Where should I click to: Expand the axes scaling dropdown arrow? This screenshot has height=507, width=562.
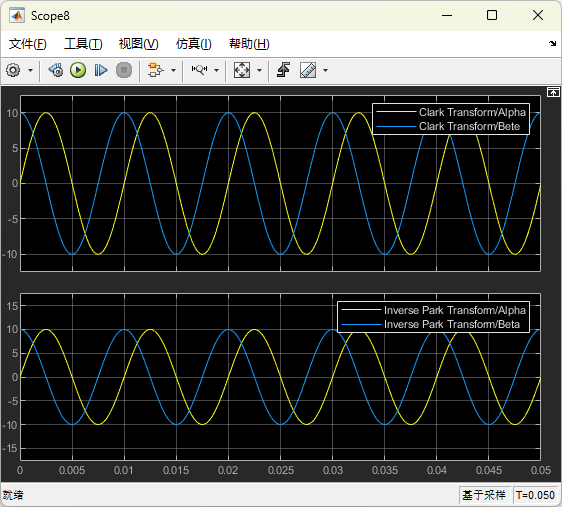tap(259, 70)
